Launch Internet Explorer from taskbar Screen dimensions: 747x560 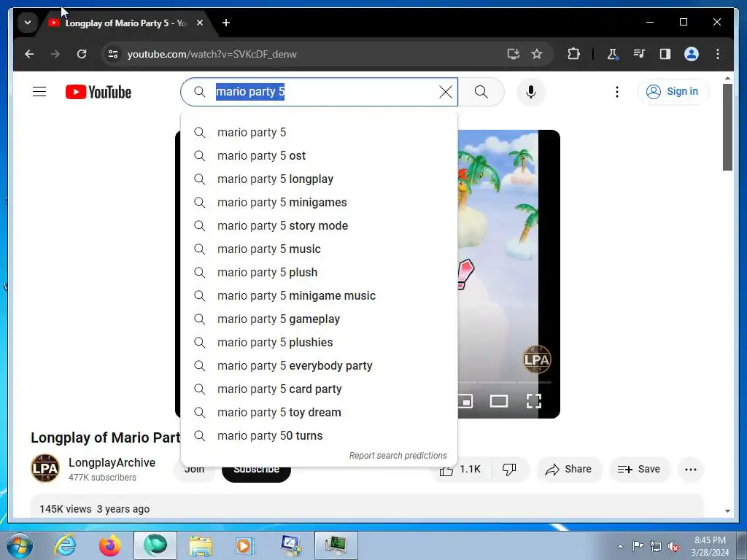65,545
